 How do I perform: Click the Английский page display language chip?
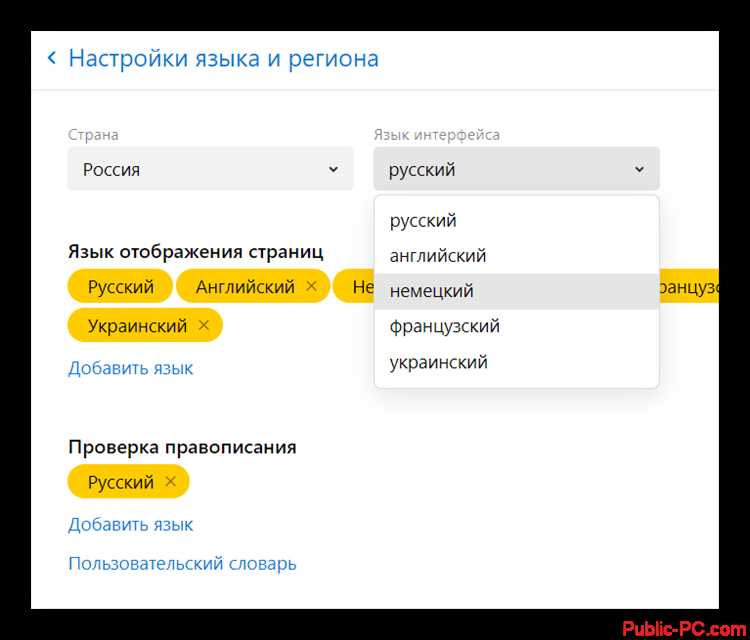coord(244,287)
